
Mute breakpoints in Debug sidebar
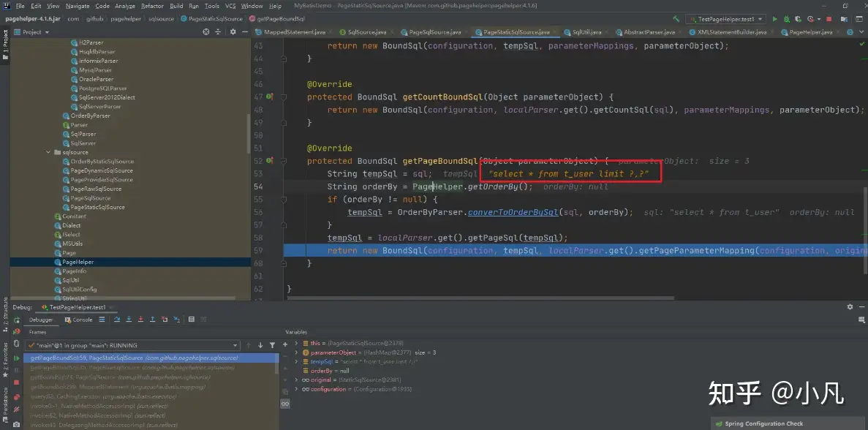tap(17, 410)
